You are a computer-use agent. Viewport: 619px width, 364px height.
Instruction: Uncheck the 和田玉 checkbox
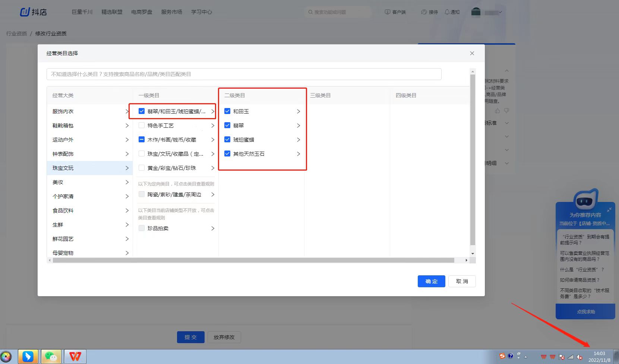227,111
